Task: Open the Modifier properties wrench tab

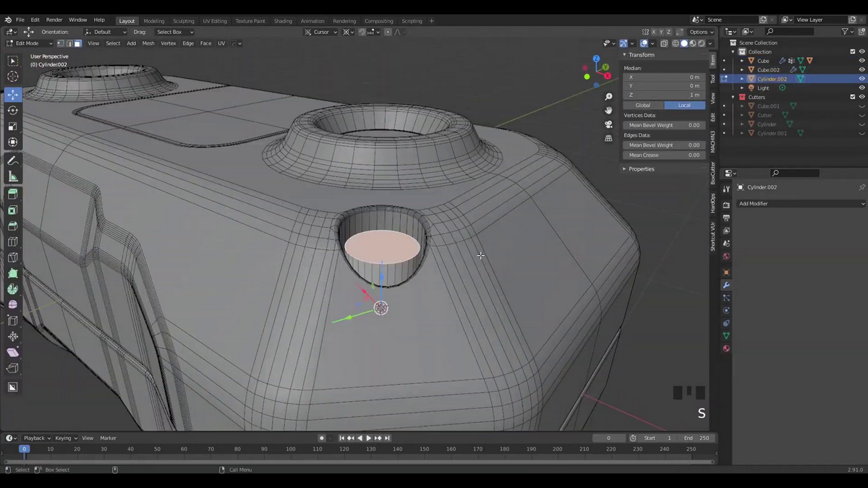Action: coord(726,285)
